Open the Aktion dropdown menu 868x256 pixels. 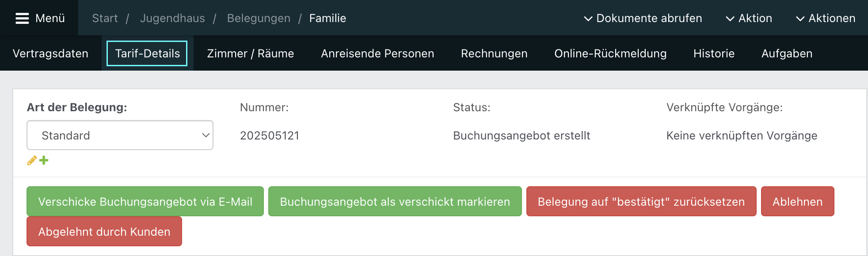pyautogui.click(x=749, y=18)
